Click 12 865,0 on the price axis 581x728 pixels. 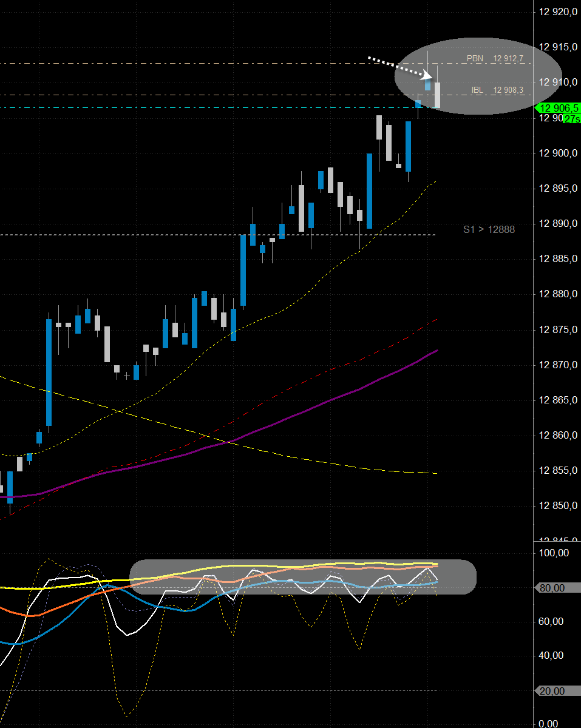coord(557,400)
